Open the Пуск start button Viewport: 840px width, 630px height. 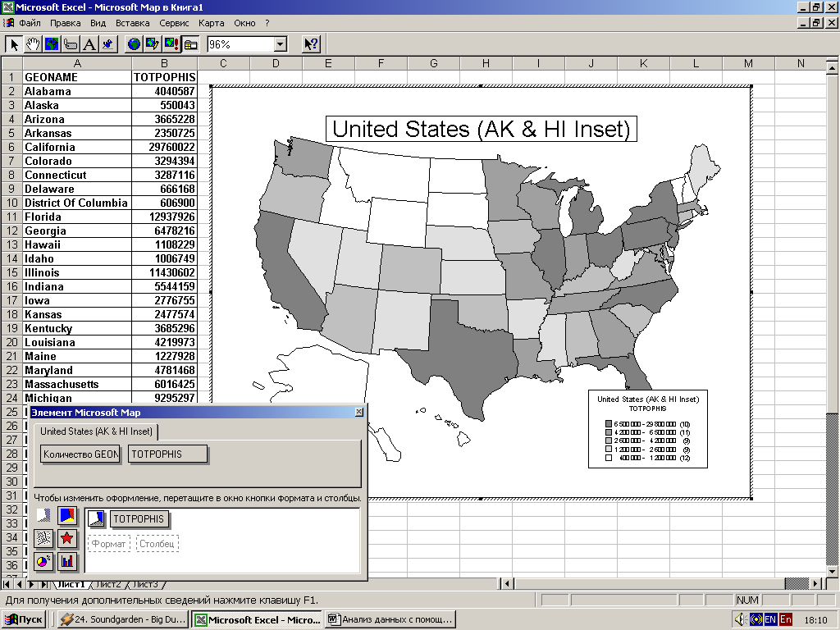[x=24, y=619]
